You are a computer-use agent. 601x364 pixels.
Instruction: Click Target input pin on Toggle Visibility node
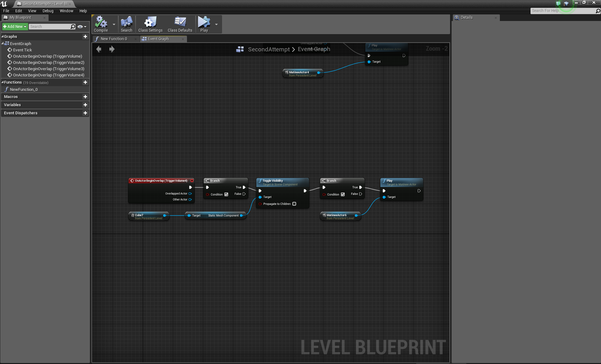(260, 197)
